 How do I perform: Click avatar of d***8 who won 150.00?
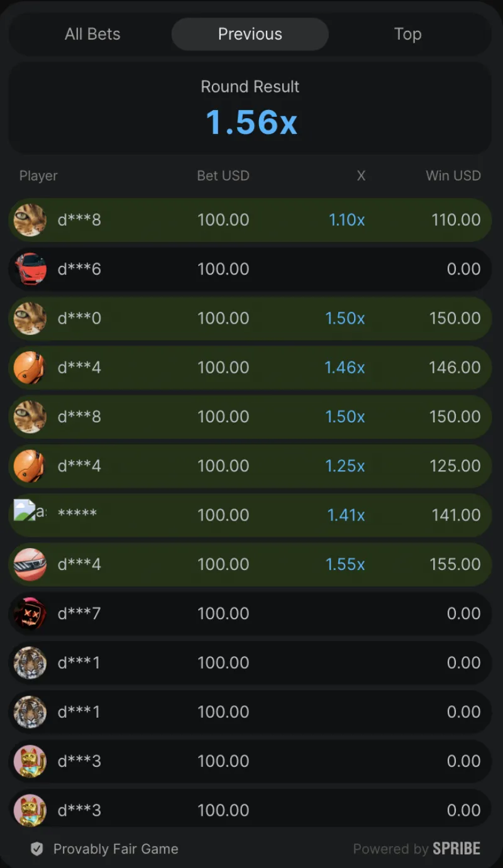pos(30,417)
